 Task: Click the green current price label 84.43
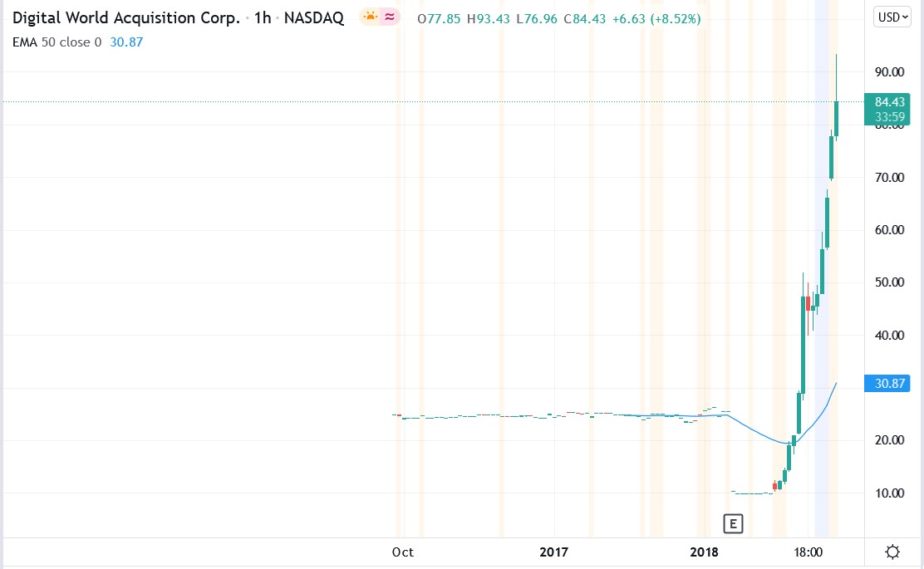click(890, 101)
